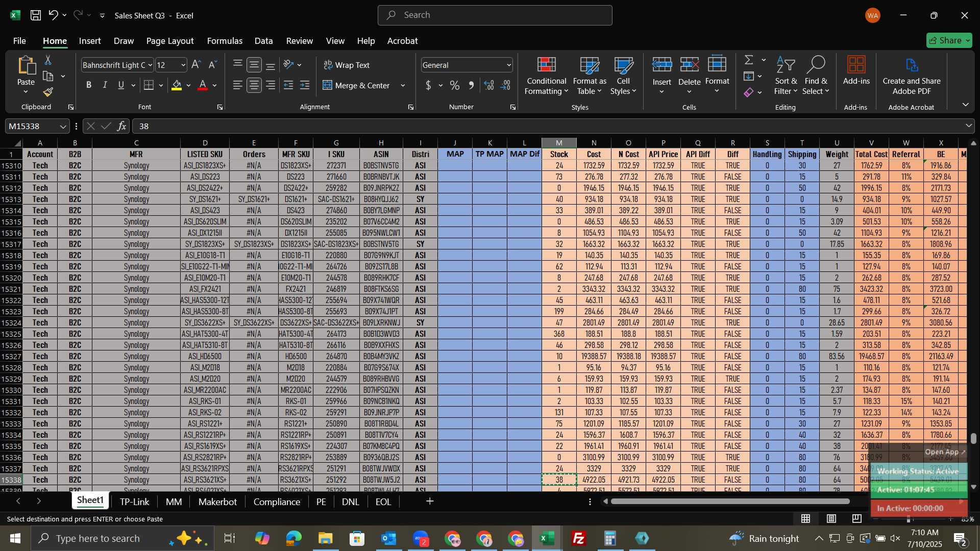This screenshot has width=980, height=551.
Task: Click the Cut scissors icon
Action: click(48, 60)
